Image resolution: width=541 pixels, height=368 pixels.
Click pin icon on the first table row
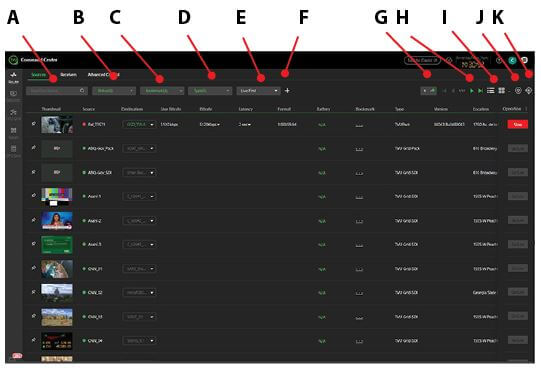(x=33, y=123)
